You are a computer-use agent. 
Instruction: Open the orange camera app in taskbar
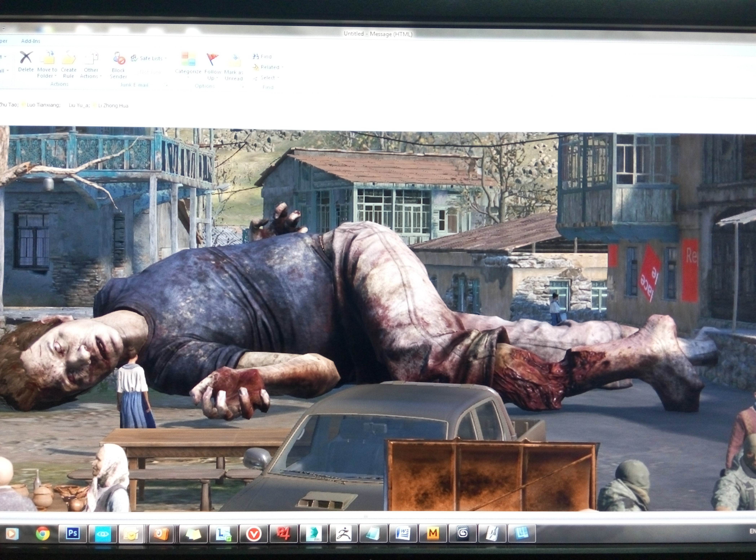[x=161, y=534]
